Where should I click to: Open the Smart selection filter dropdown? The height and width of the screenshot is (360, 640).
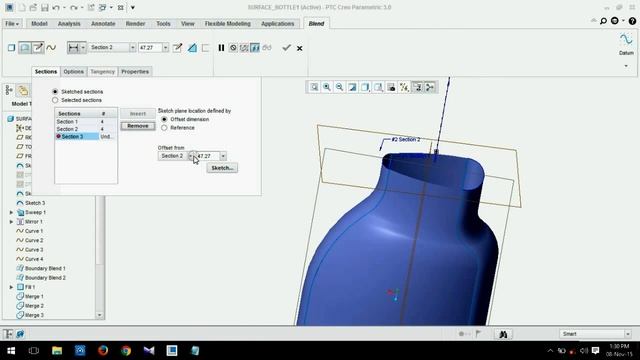point(628,334)
